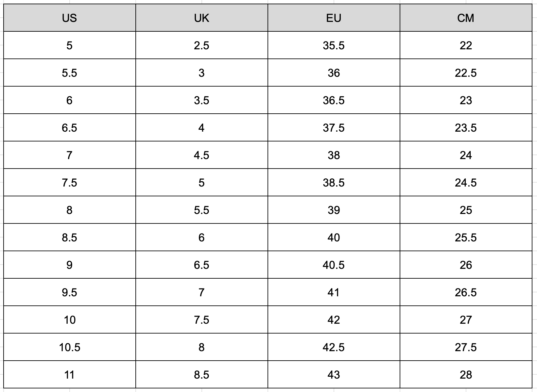537x392 pixels.
Task: Click the US size 9.5 cell
Action: 69,292
